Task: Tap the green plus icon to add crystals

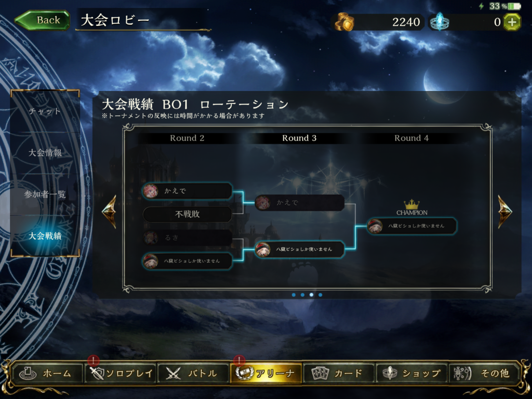Action: (x=512, y=22)
